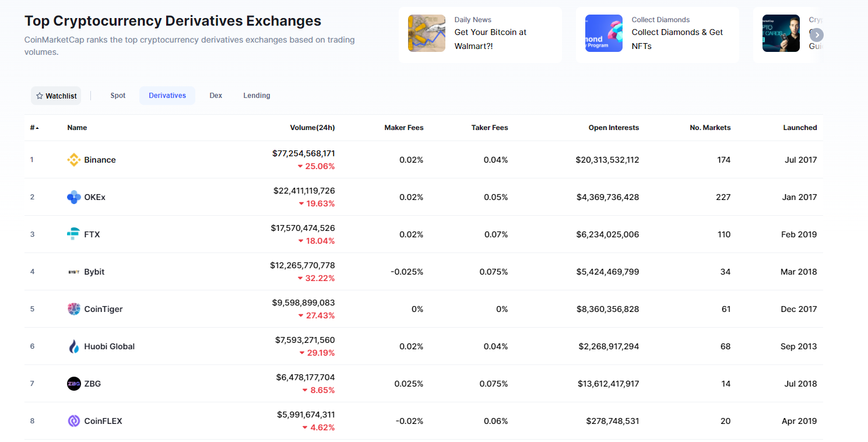Click the Huobi Global flame icon
Viewport: 868px width, 442px height.
(x=73, y=346)
